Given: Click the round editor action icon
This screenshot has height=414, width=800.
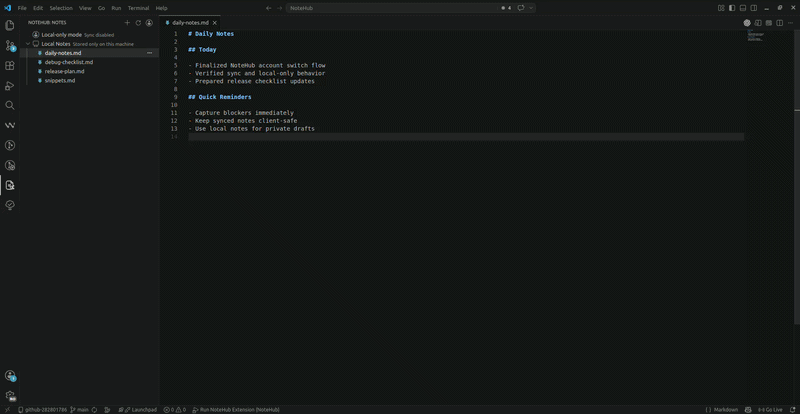Looking at the screenshot, I should [x=747, y=23].
